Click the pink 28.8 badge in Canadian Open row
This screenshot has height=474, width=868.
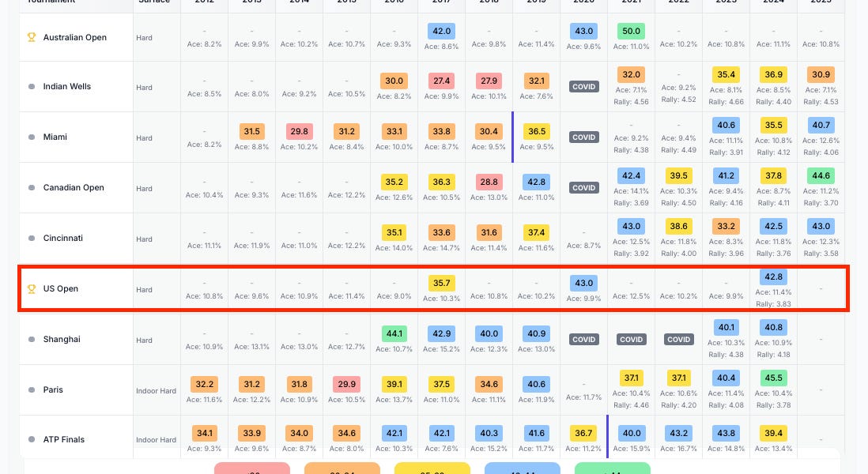(489, 182)
